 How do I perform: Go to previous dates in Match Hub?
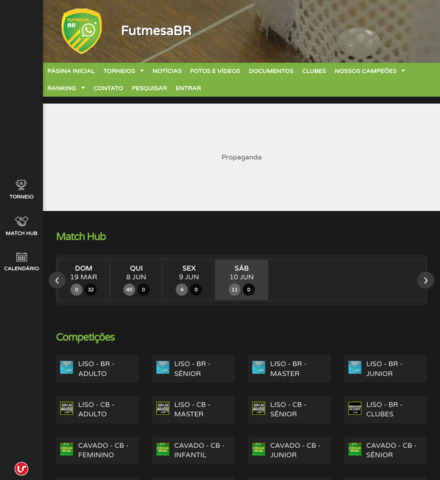pos(57,280)
